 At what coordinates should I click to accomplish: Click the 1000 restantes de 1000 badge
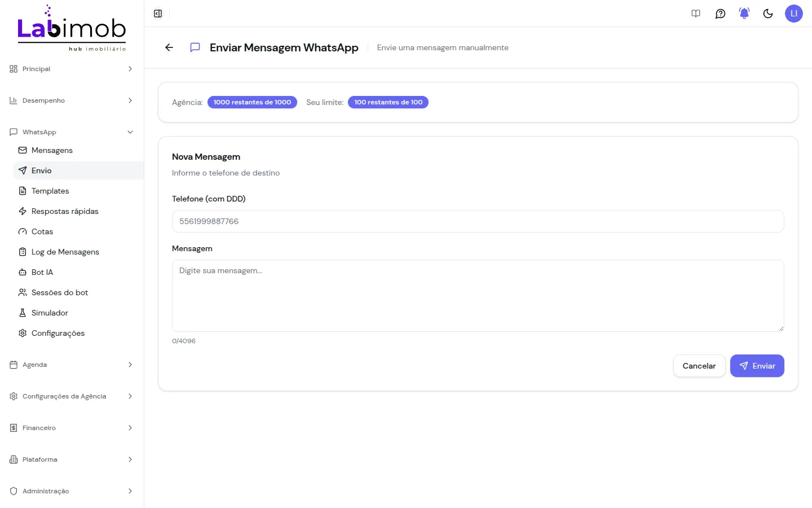click(252, 102)
